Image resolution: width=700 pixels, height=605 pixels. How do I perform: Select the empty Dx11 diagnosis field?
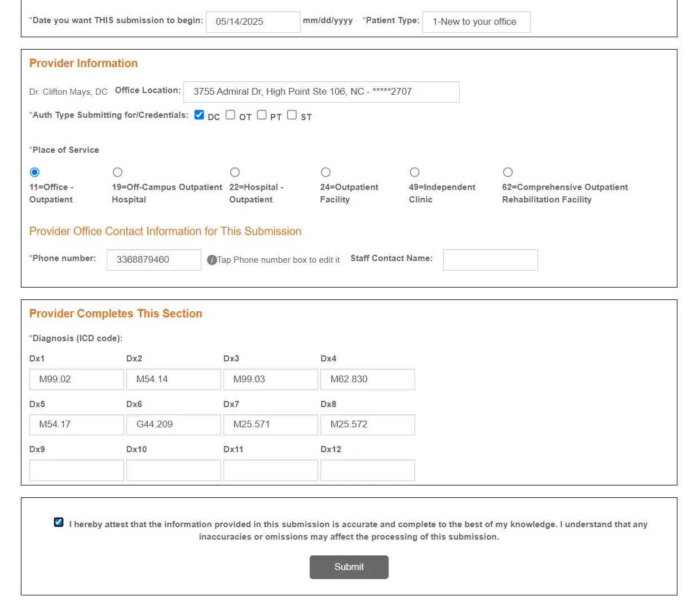271,470
